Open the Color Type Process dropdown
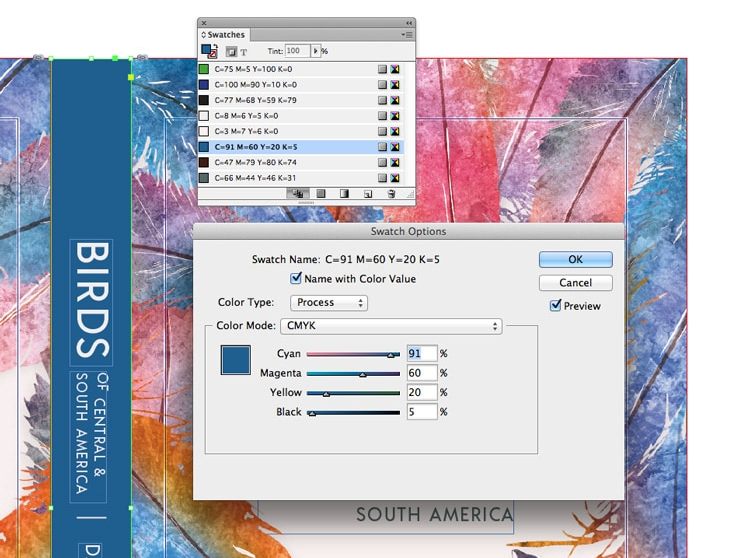This screenshot has height=558, width=750. click(329, 303)
